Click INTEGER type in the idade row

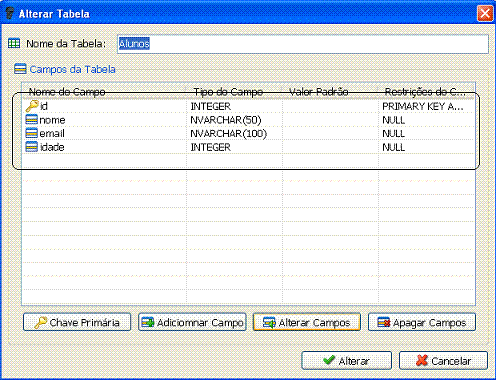point(210,147)
